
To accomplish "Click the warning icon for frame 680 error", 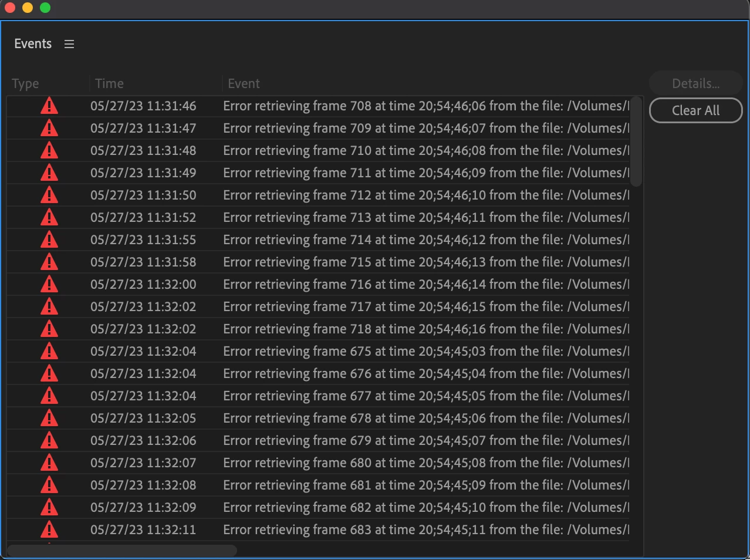I will pos(49,463).
